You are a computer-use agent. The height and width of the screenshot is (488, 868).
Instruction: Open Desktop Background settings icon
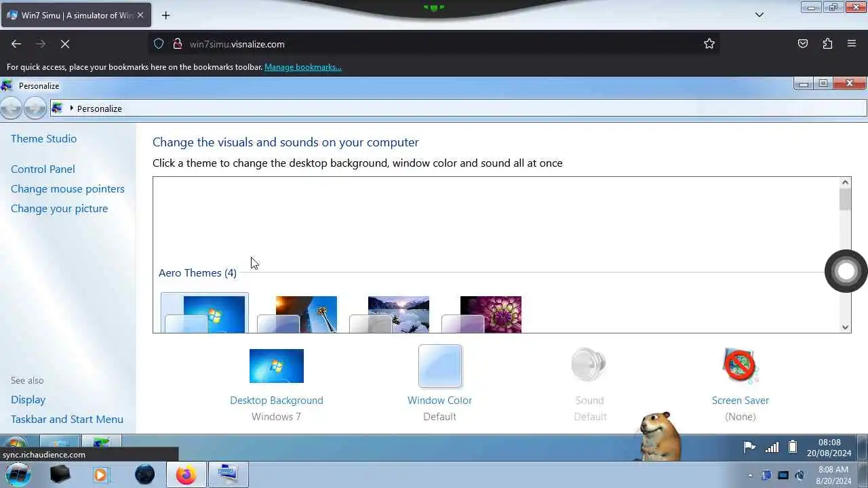(x=277, y=366)
